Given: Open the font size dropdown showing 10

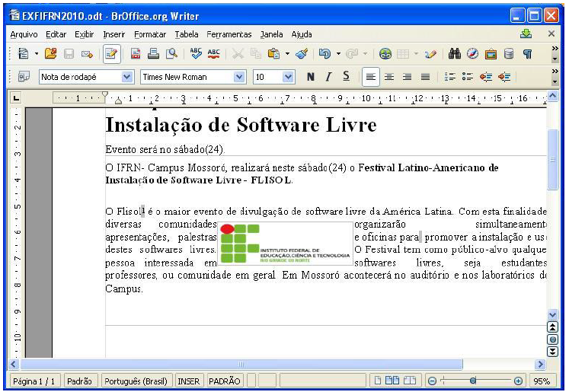Looking at the screenshot, I should click(x=288, y=77).
